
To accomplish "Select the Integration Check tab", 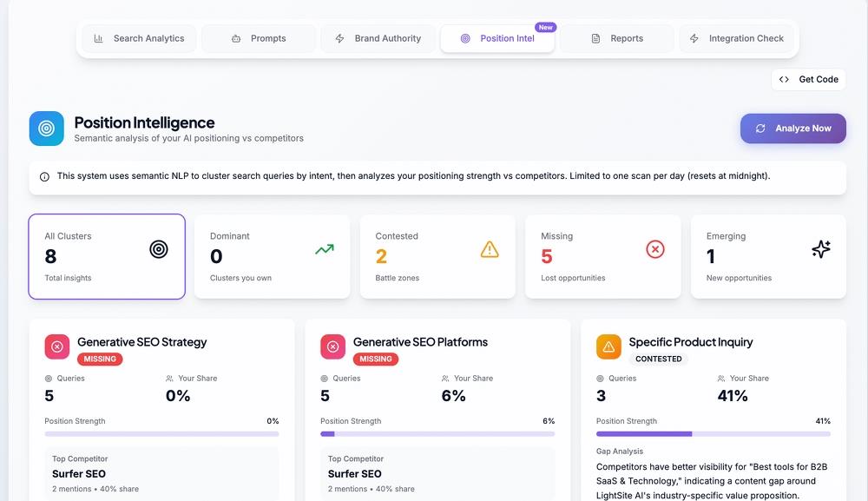I will point(736,38).
